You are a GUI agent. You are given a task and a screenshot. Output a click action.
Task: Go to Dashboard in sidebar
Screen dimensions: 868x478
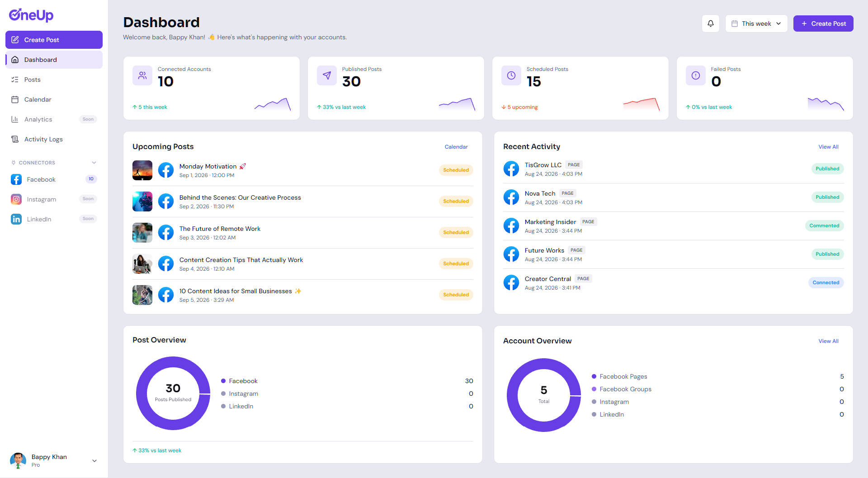(x=54, y=60)
